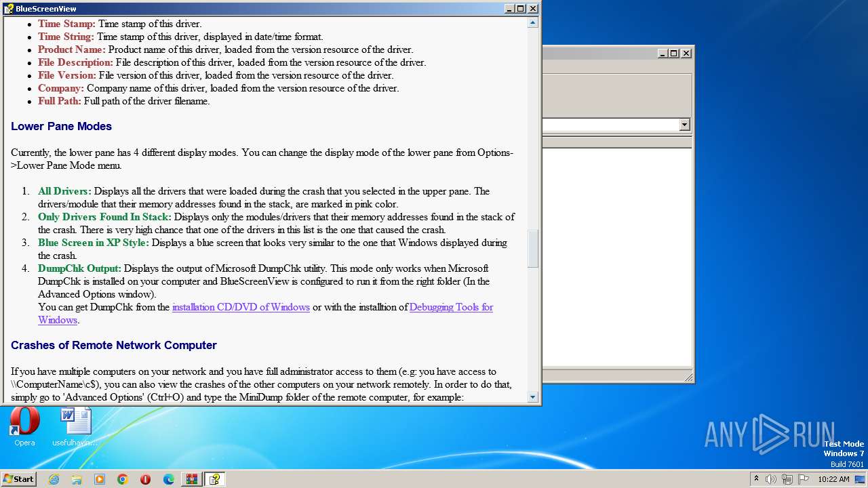Click the 'All Drivers:' list label

[64, 191]
